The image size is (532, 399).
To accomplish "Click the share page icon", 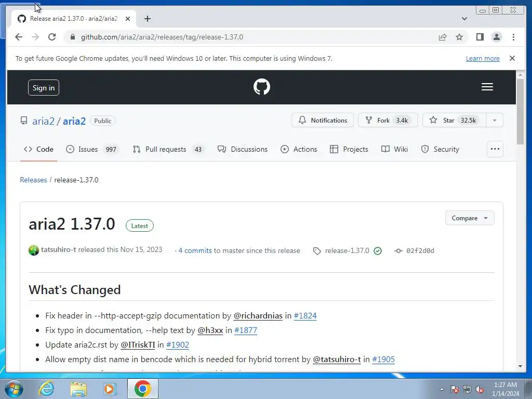I will 443,37.
